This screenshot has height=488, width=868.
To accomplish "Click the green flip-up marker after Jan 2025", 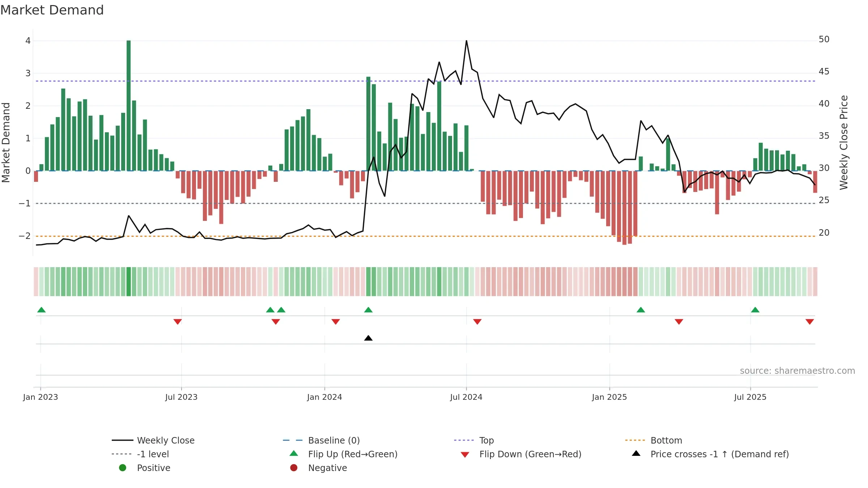I will (x=641, y=310).
